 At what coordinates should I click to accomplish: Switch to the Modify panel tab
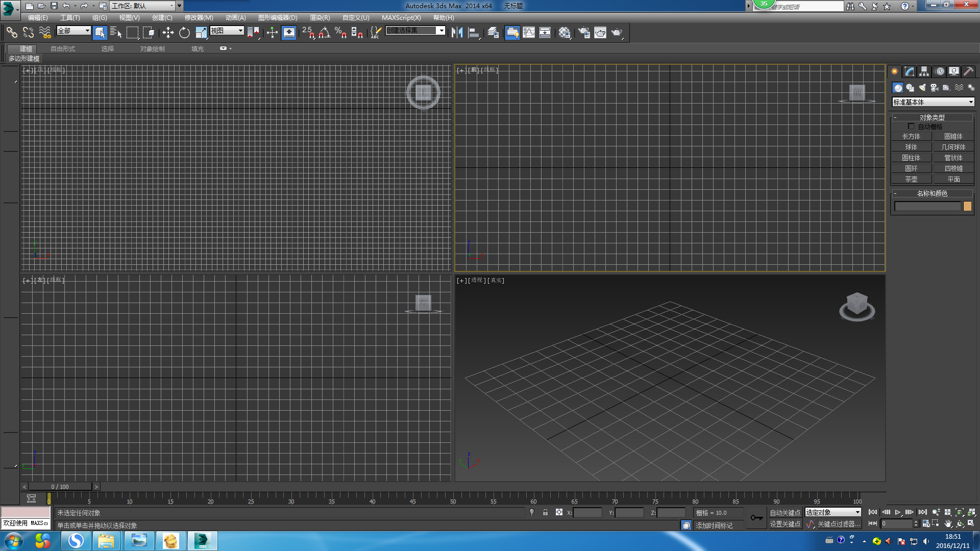[x=909, y=71]
